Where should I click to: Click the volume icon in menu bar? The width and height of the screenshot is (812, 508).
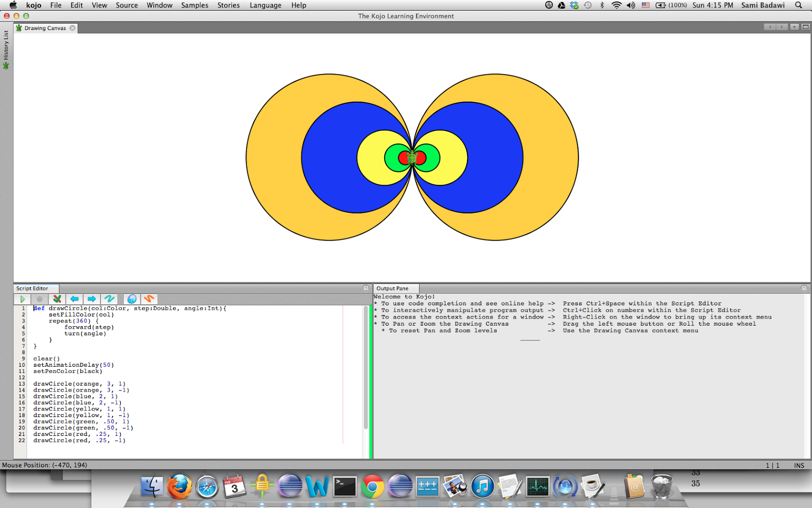(631, 5)
